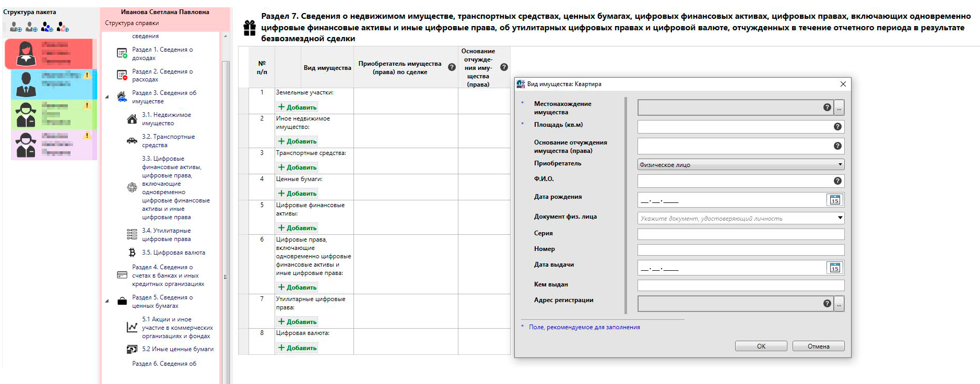Select the woman avatar on the red card
Viewport: 980px width, 384px height.
tap(26, 54)
